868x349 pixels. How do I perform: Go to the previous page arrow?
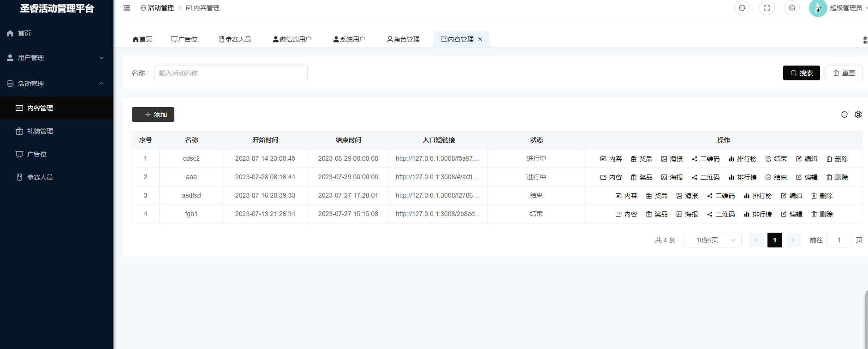756,240
